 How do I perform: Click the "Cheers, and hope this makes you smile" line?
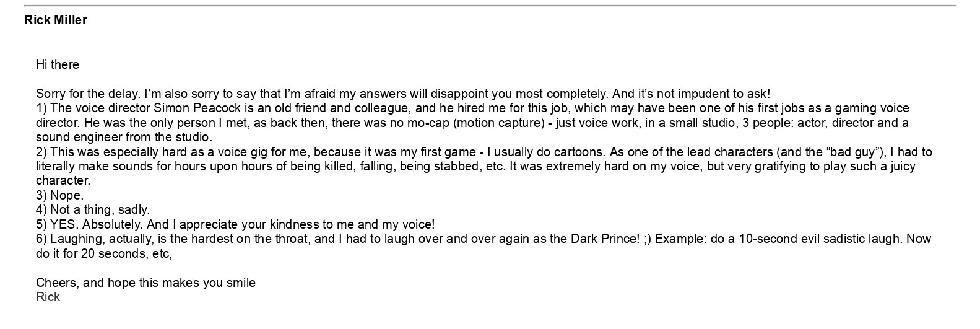point(145,283)
